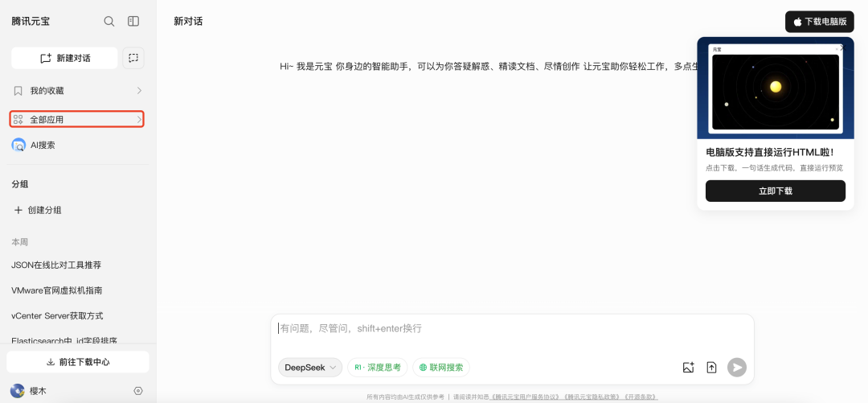Toggle 联网搜索 web search
The height and width of the screenshot is (403, 868).
pos(441,367)
